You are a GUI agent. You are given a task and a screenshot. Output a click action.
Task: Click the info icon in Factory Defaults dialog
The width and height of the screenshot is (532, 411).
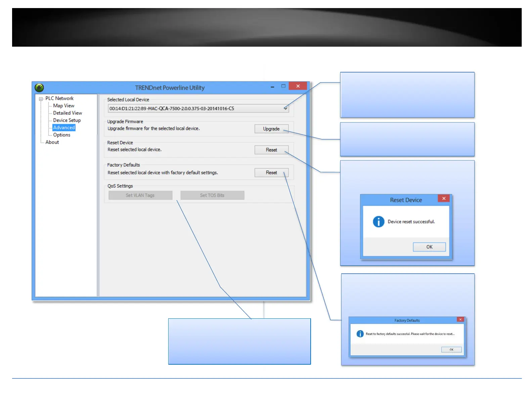[360, 334]
